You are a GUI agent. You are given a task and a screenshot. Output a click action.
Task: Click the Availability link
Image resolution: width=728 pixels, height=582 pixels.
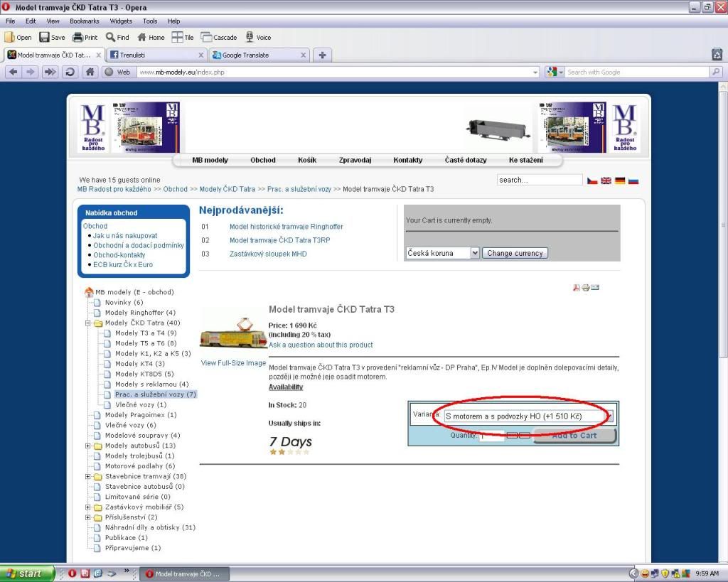286,387
